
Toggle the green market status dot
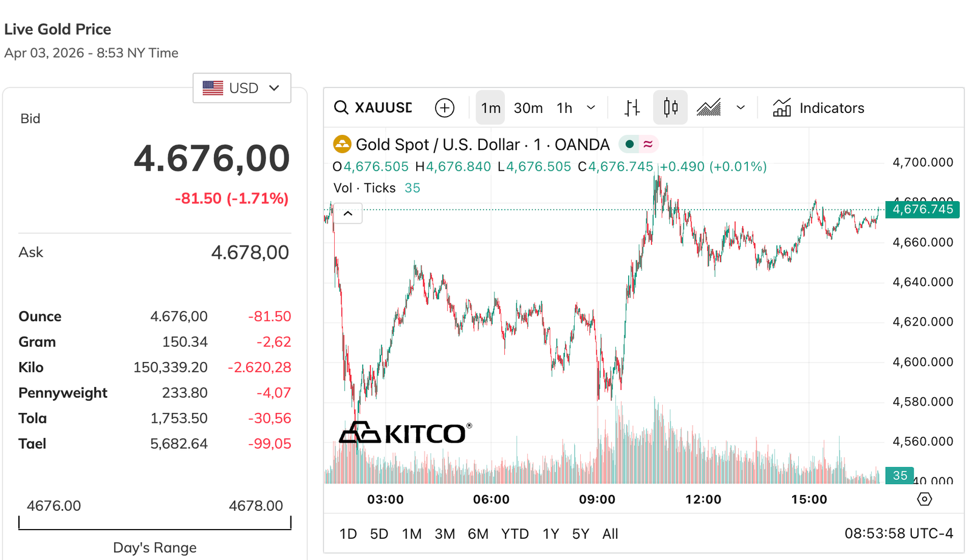(x=629, y=145)
